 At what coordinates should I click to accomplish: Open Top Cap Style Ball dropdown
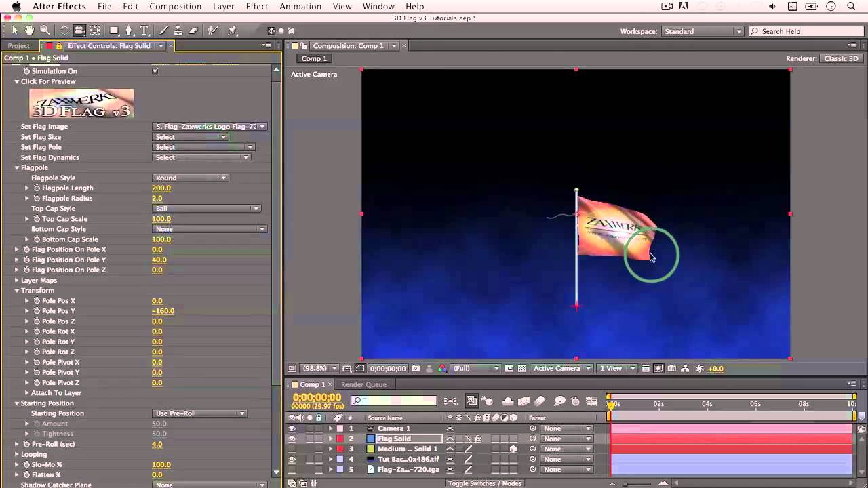(207, 209)
